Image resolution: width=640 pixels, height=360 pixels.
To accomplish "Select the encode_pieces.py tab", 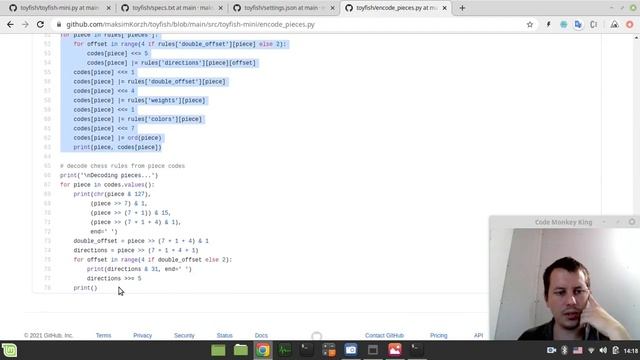I will (396, 8).
